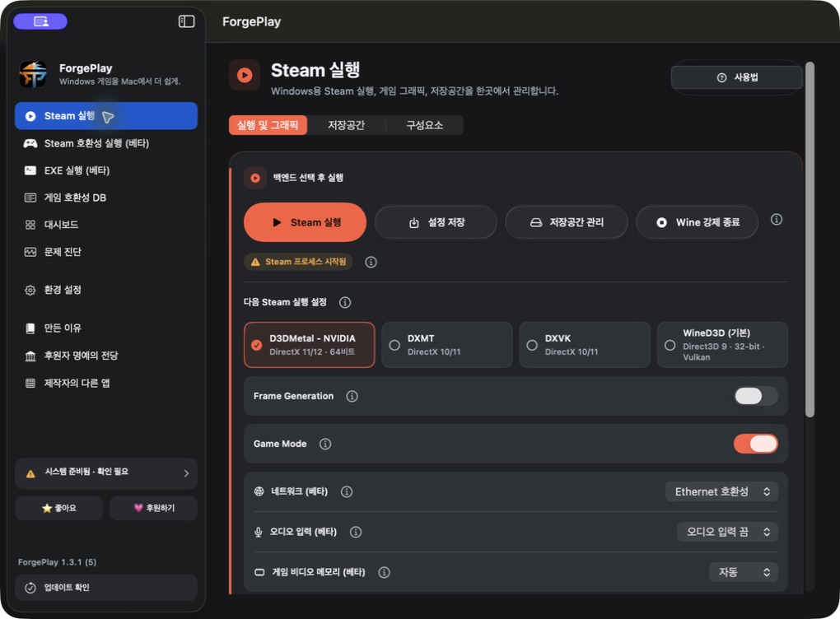Click the 후원하기 heart button

[154, 508]
